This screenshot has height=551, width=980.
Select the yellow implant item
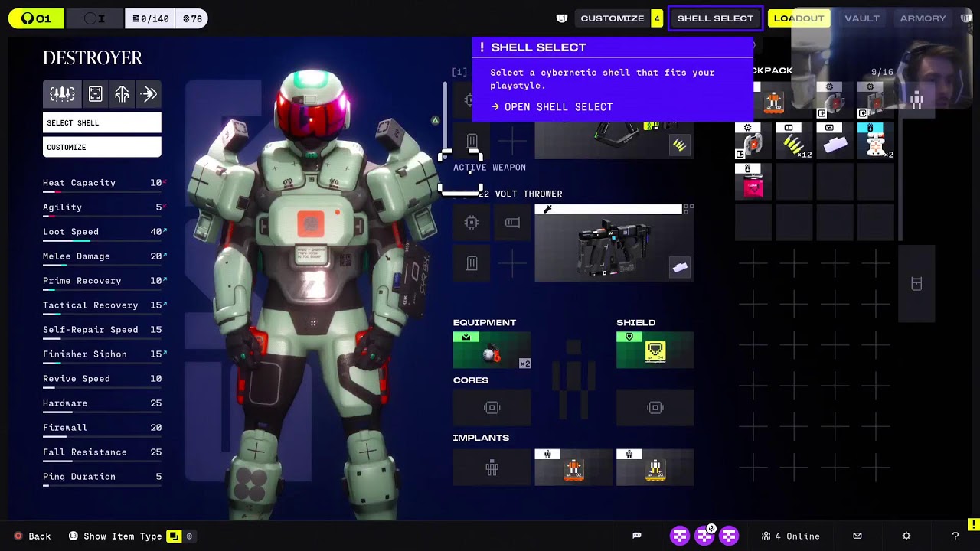pos(655,468)
